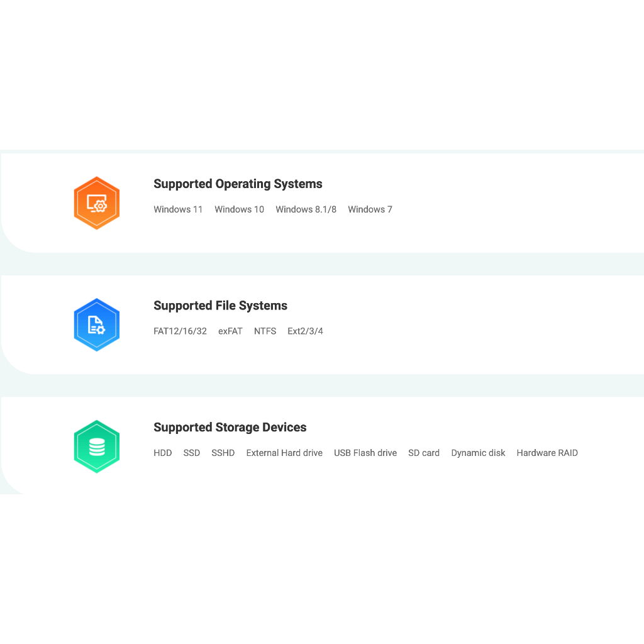Screen dimensions: 644x644
Task: Select the External Hard drive text
Action: coord(284,453)
